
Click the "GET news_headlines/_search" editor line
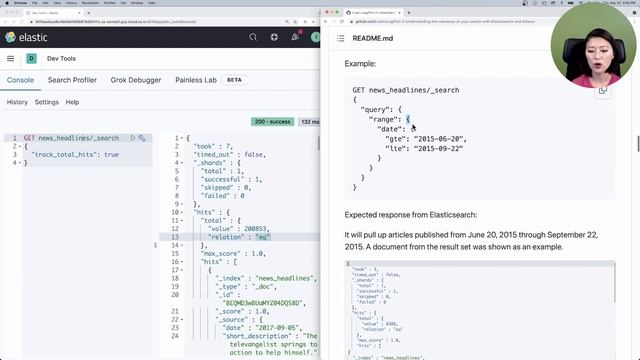coord(71,138)
